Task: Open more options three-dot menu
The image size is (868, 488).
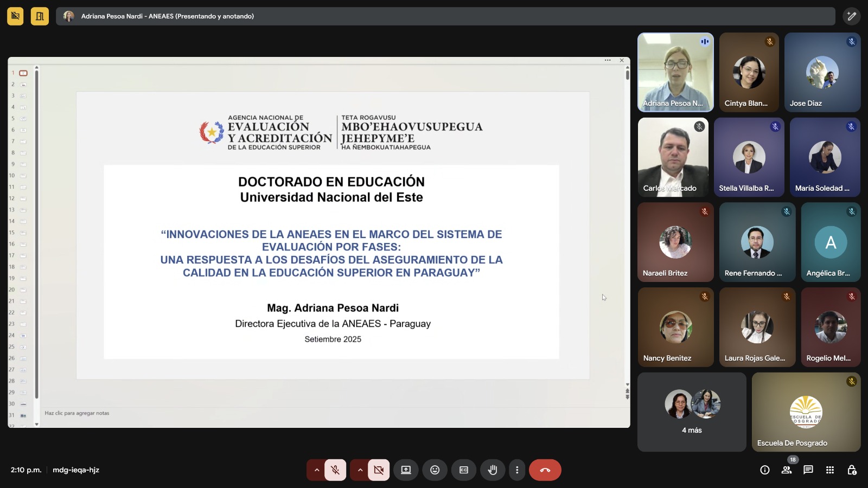Action: tap(517, 470)
